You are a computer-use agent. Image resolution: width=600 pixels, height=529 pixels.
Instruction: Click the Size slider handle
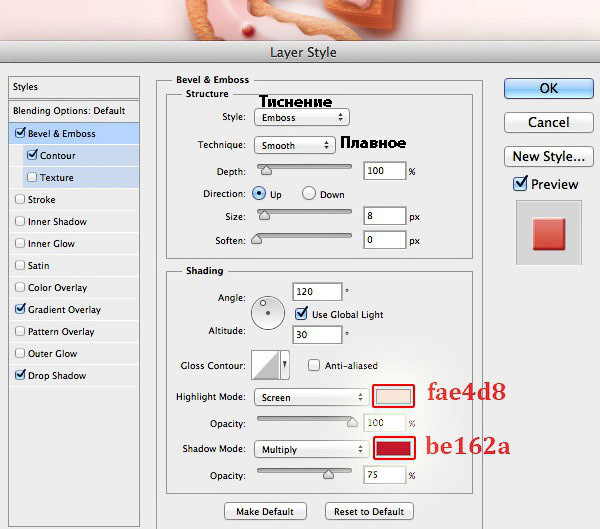click(x=264, y=215)
